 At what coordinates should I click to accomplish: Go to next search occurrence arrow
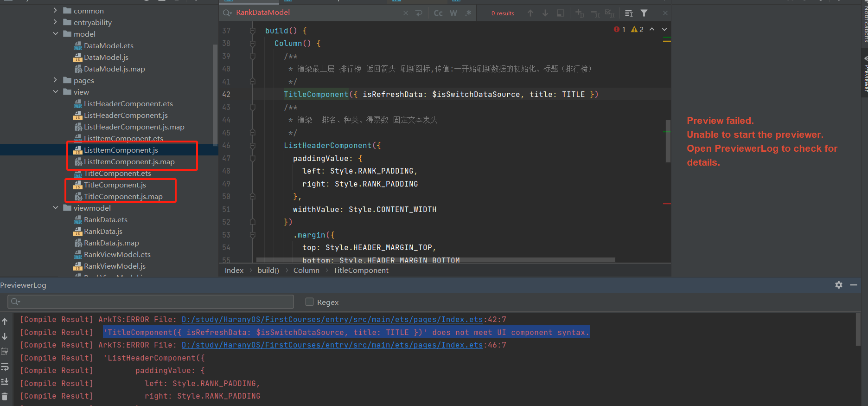pyautogui.click(x=545, y=13)
